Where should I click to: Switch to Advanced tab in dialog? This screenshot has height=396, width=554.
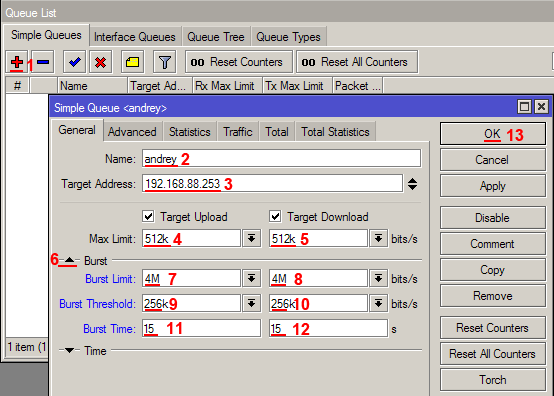coord(132,132)
